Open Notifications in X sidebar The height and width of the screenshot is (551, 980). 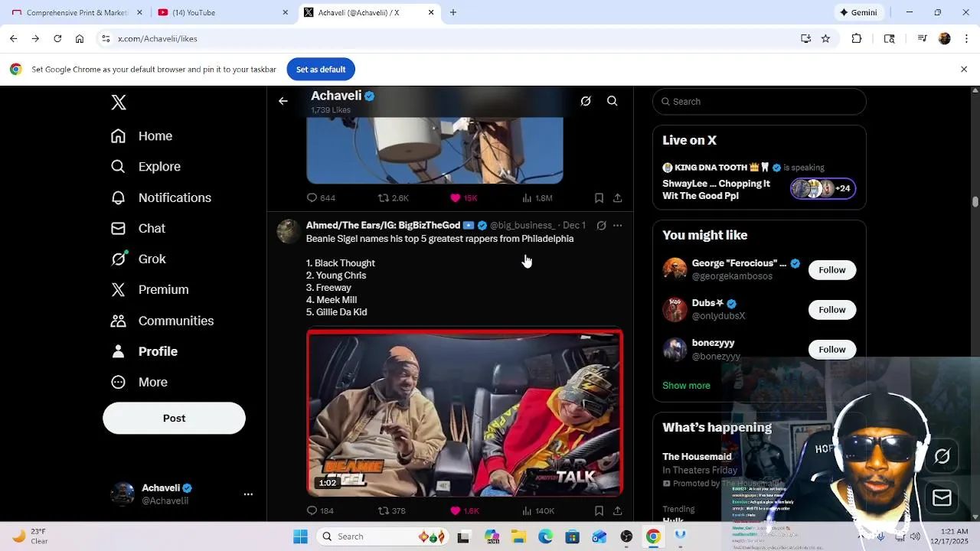(x=161, y=197)
